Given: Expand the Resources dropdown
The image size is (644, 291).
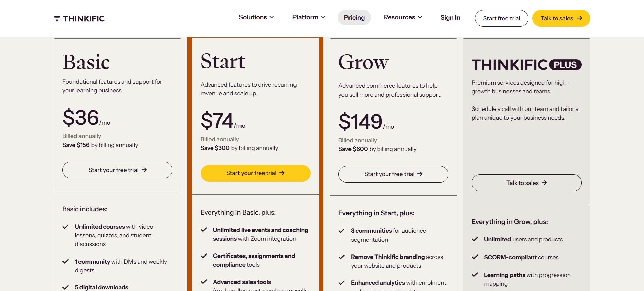Looking at the screenshot, I should coord(403,17).
